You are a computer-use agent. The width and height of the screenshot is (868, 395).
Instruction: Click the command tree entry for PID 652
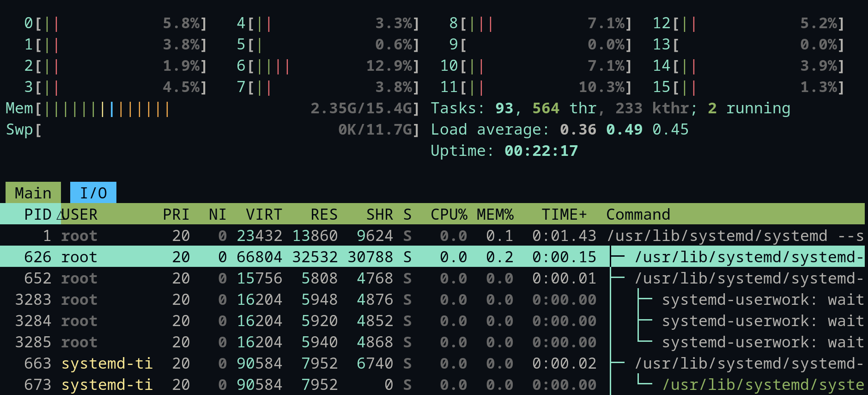[749, 278]
